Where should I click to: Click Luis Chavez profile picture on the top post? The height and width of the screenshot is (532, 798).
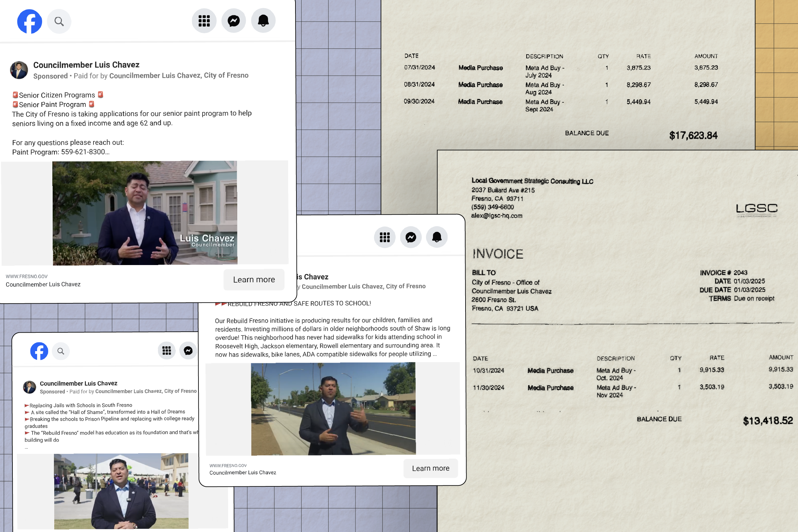(x=19, y=70)
